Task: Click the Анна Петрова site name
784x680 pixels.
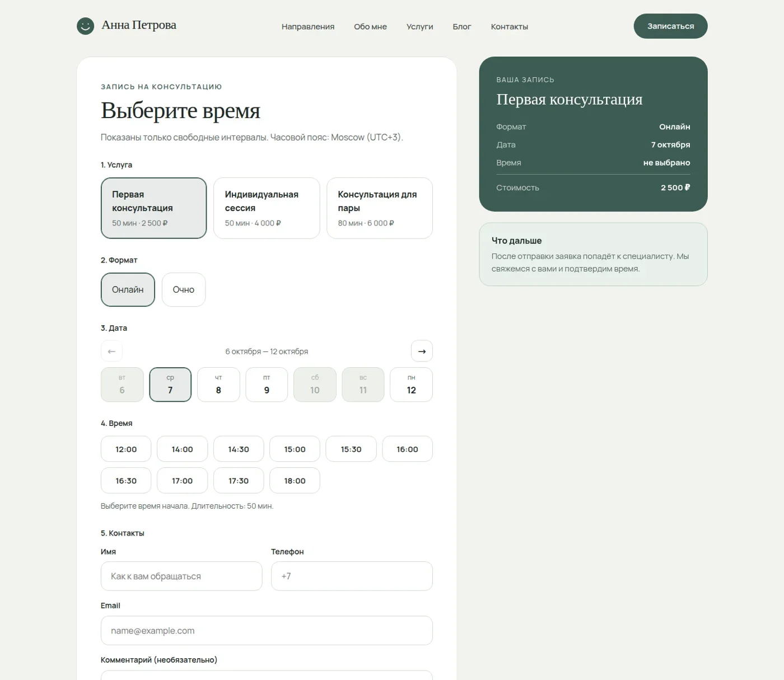Action: (x=139, y=25)
